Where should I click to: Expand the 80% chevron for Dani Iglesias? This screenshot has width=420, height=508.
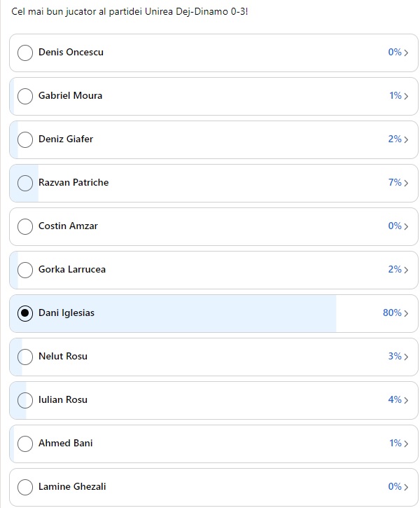[407, 313]
